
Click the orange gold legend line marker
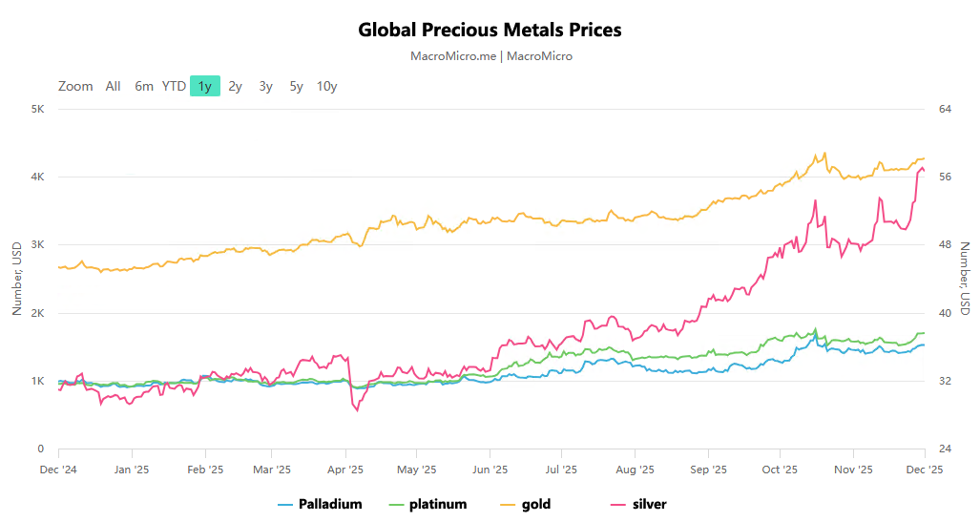(x=507, y=504)
